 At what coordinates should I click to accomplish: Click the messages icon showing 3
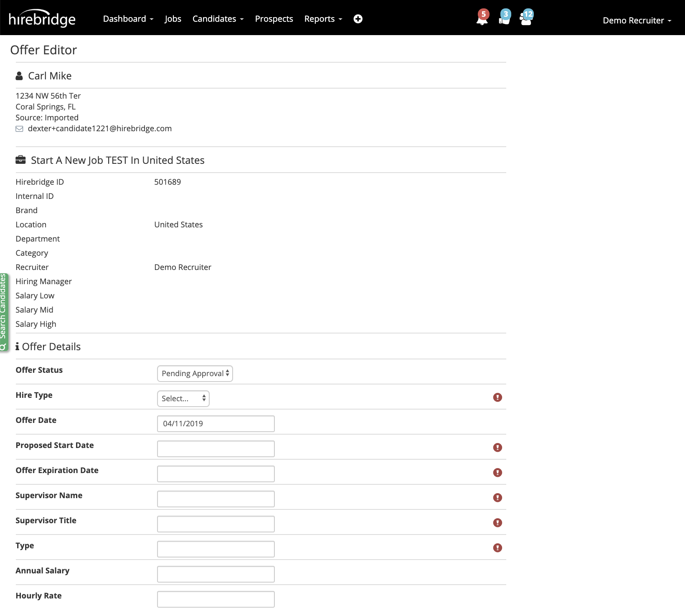503,19
